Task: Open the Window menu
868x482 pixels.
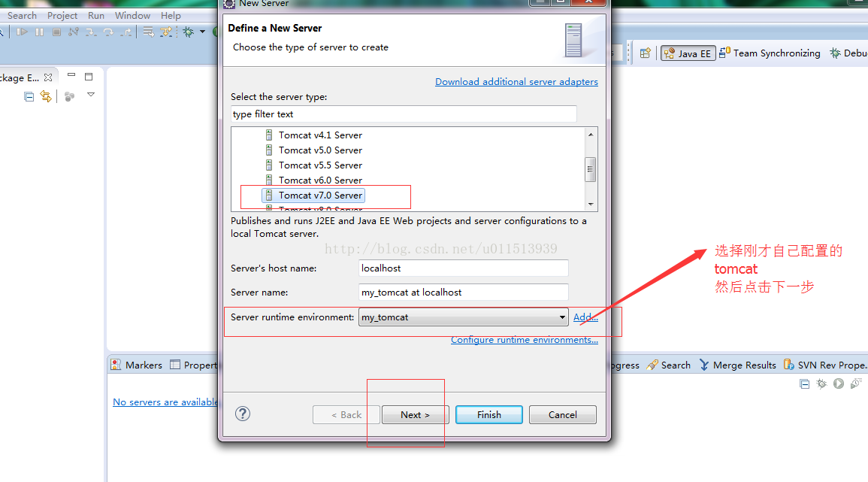Action: pyautogui.click(x=132, y=16)
